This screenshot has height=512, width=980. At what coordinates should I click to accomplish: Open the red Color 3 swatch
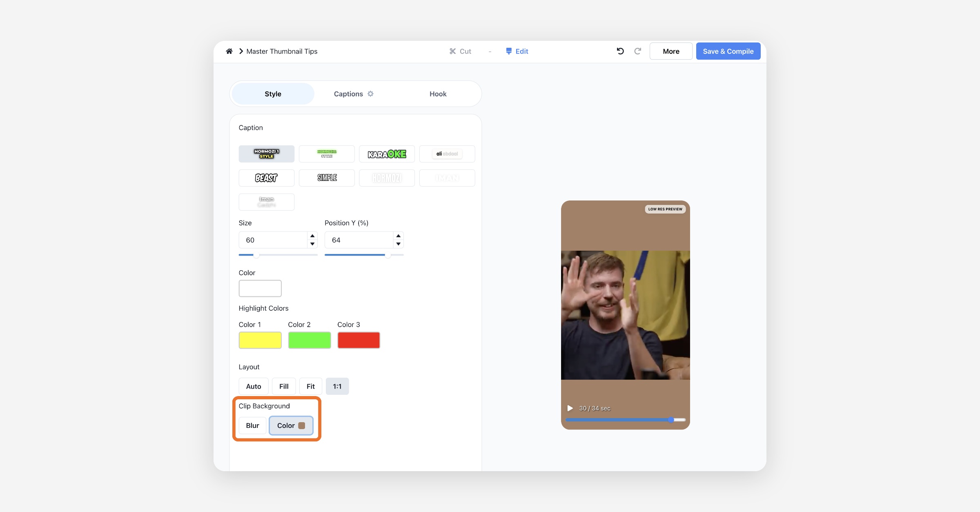(x=359, y=340)
